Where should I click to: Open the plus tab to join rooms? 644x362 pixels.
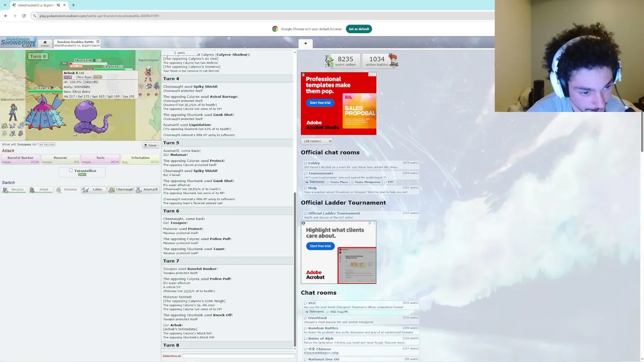[305, 44]
